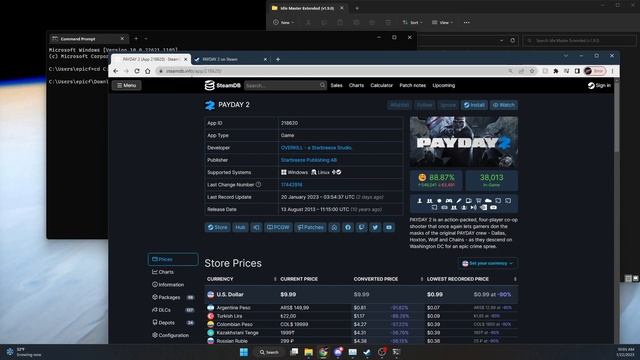The image size is (640, 360).
Task: Select the Configuration sidebar tab
Action: (x=173, y=335)
